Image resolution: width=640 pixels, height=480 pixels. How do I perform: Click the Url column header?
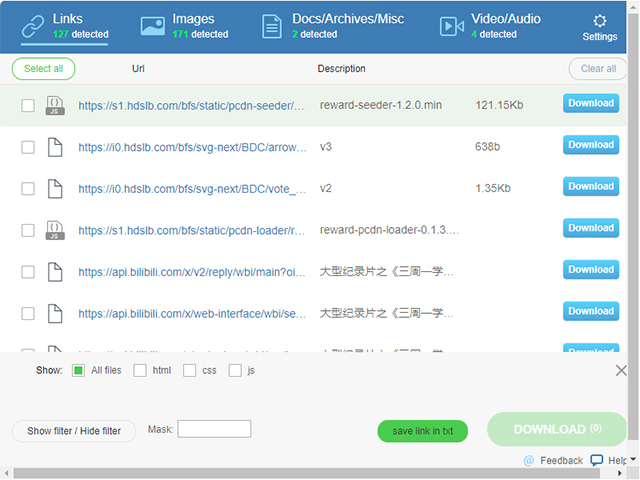click(138, 69)
